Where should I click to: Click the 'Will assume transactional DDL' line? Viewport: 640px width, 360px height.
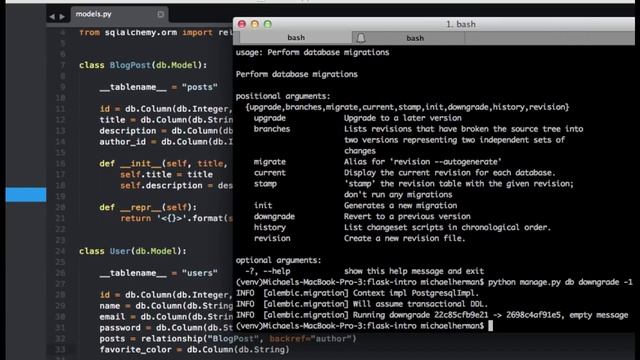(x=362, y=304)
